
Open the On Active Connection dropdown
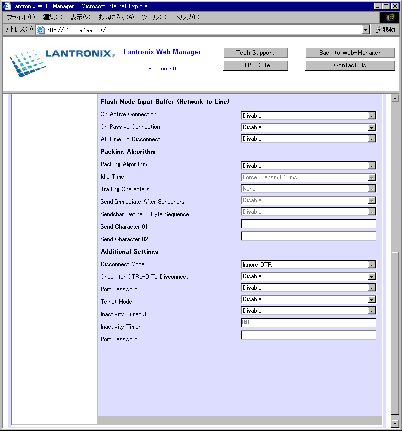click(x=308, y=116)
